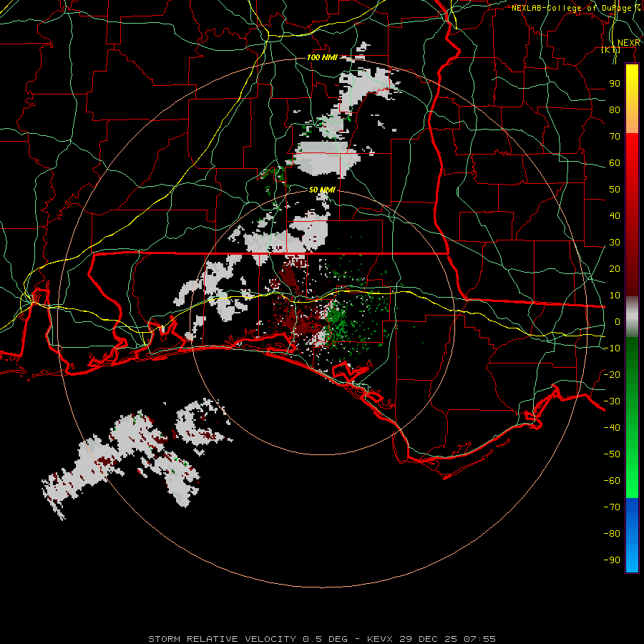Viewport: 644px width, 644px height.
Task: Click the 60 value on velocity scale
Action: click(x=615, y=162)
